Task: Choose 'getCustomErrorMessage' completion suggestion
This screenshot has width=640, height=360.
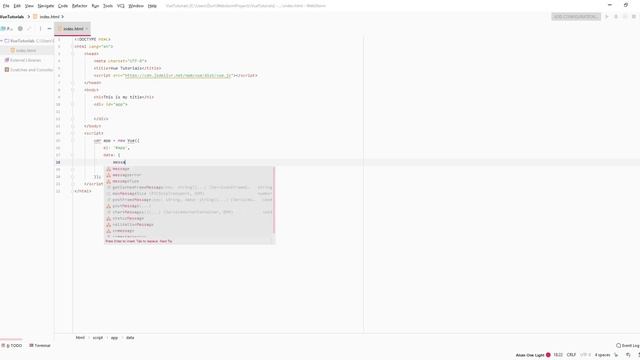Action: [x=189, y=187]
